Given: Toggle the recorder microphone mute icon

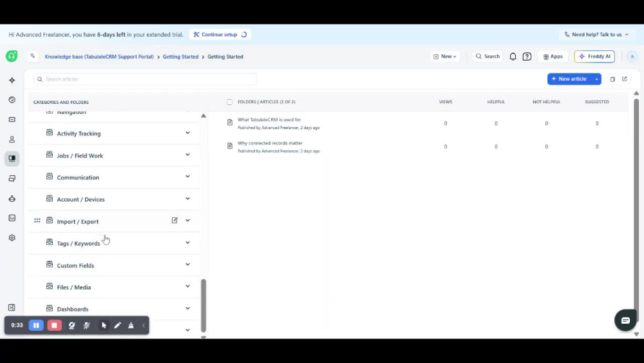Looking at the screenshot, I should pos(87,325).
